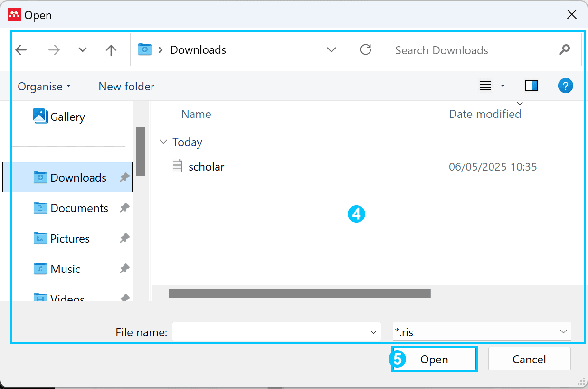Image resolution: width=588 pixels, height=389 pixels.
Task: Click the search magnifier icon
Action: click(564, 49)
